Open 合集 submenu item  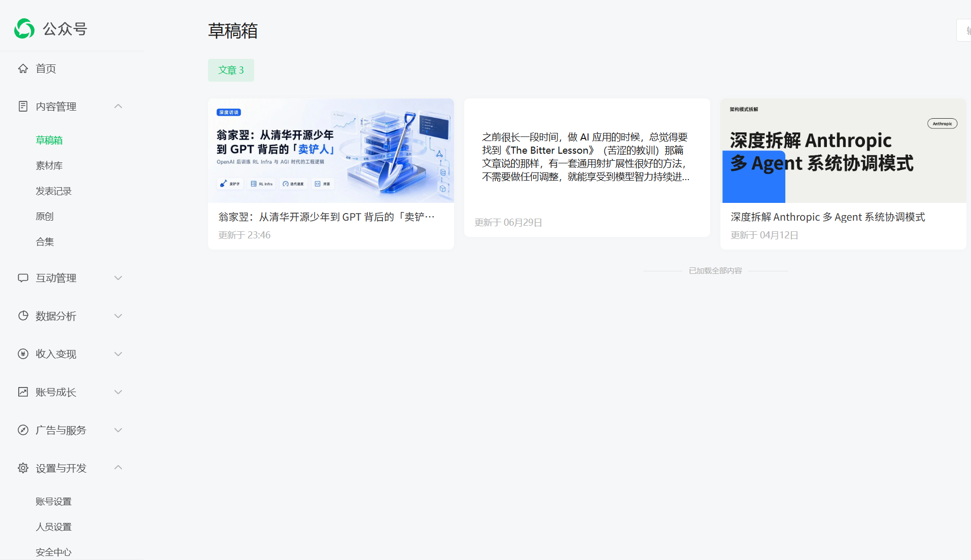click(45, 241)
